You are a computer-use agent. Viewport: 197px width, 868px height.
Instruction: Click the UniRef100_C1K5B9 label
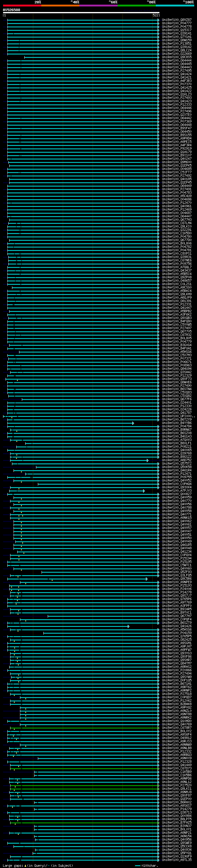[x=176, y=772]
